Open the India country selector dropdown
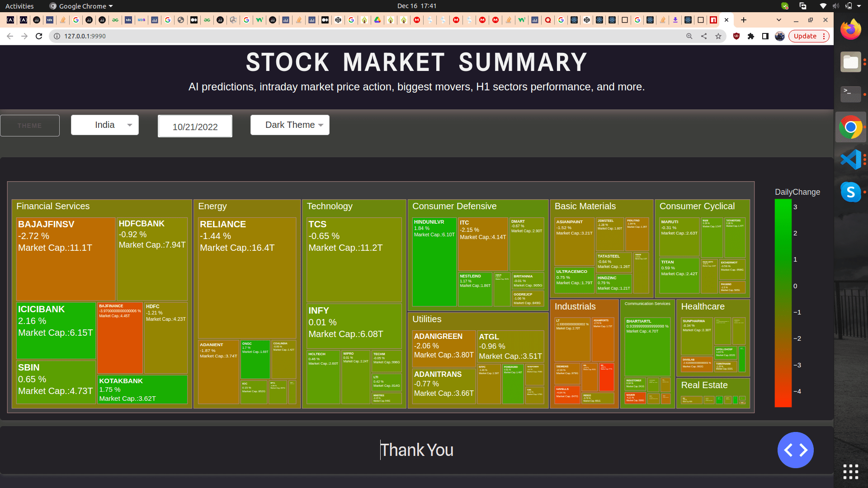 tap(104, 125)
